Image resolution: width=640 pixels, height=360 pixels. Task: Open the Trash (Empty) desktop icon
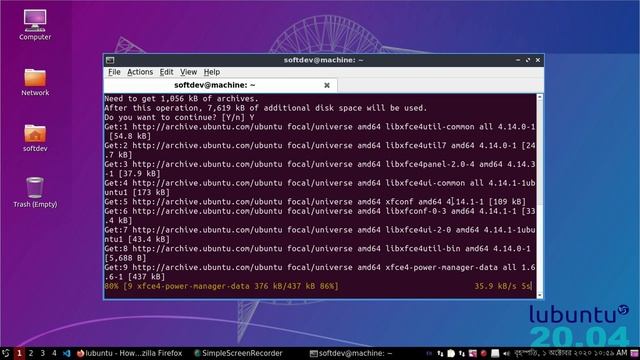coord(35,193)
